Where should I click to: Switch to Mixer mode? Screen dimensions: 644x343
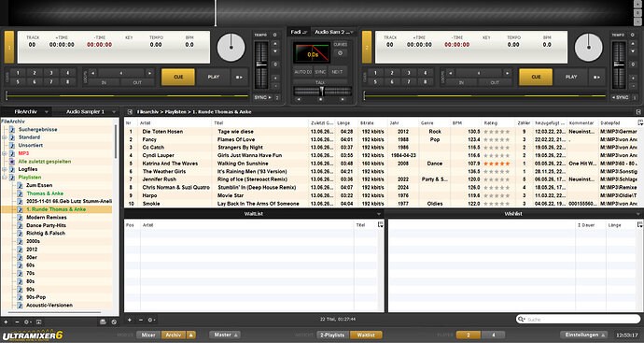148,335
